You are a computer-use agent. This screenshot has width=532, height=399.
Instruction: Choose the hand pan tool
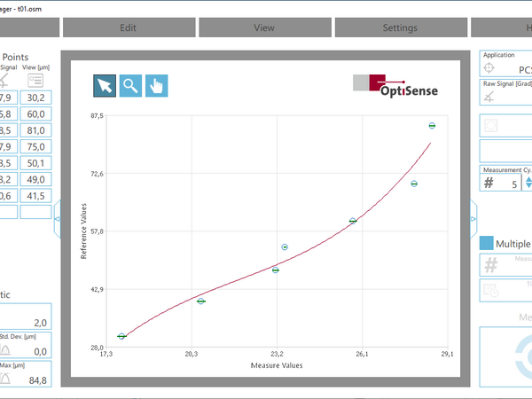[156, 85]
